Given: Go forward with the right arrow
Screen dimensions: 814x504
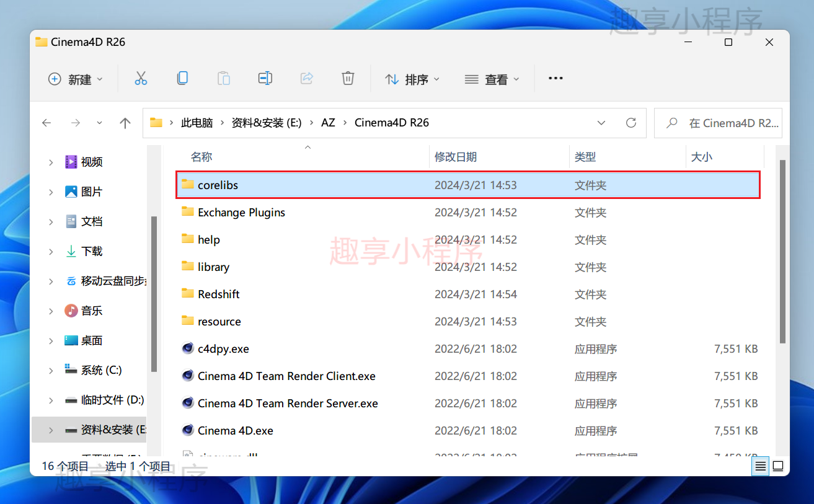Looking at the screenshot, I should click(76, 123).
